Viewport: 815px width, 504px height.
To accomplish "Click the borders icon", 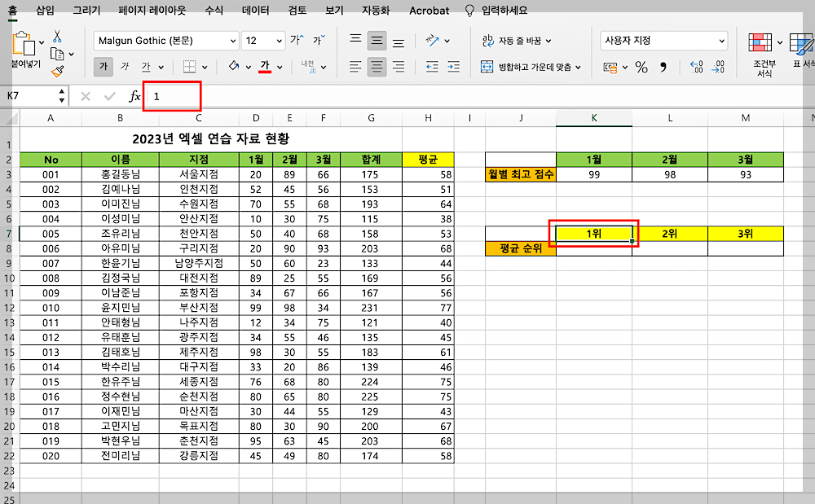I will click(189, 67).
